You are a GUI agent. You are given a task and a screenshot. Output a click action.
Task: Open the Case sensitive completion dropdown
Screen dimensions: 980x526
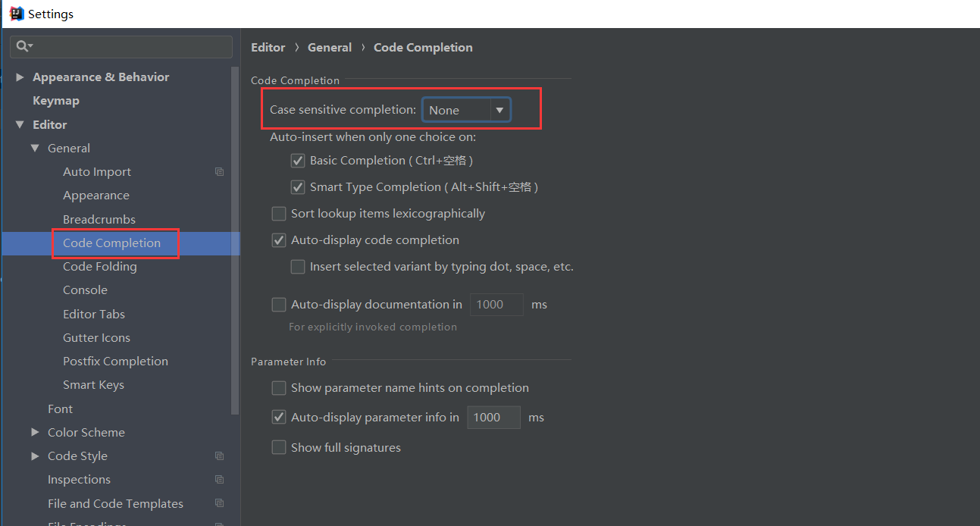click(x=466, y=110)
